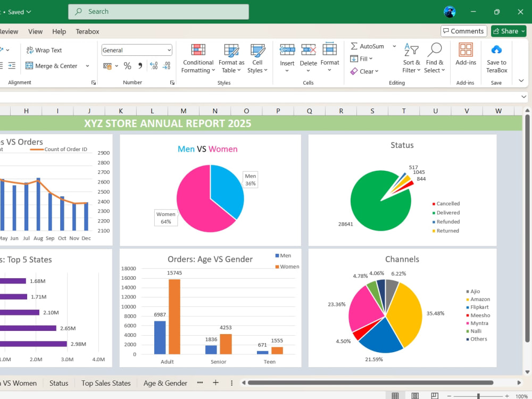This screenshot has height=399, width=532.
Task: Expand AutoSum dropdown arrow
Action: [x=394, y=46]
